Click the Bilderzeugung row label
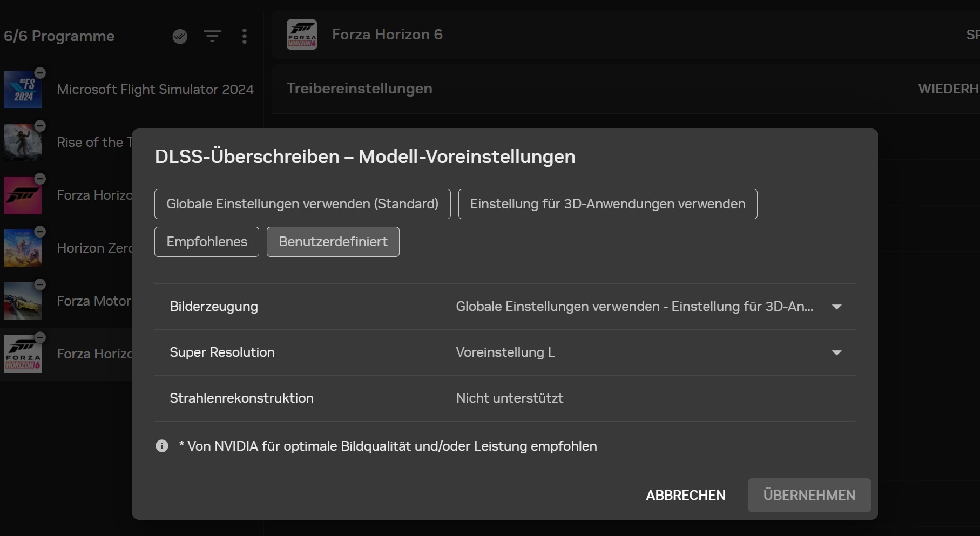 click(214, 307)
